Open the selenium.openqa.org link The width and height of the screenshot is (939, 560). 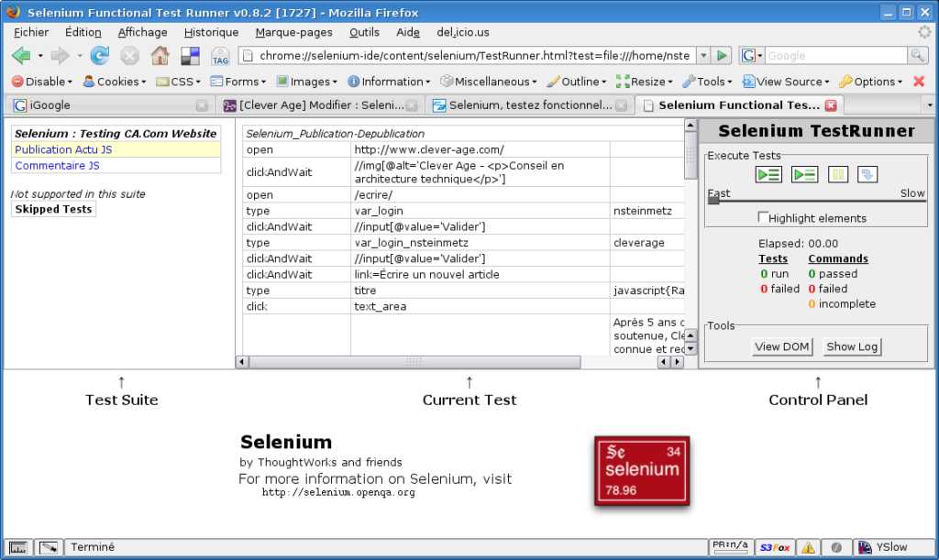coord(338,492)
